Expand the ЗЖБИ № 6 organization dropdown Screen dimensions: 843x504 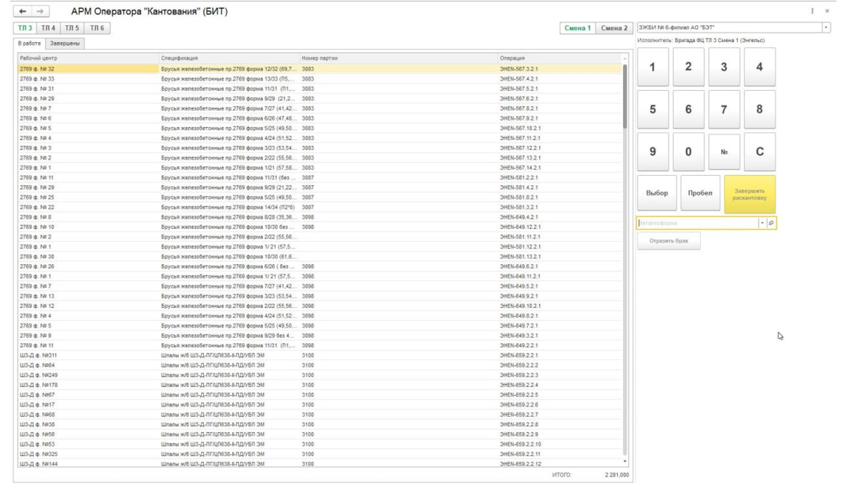826,28
